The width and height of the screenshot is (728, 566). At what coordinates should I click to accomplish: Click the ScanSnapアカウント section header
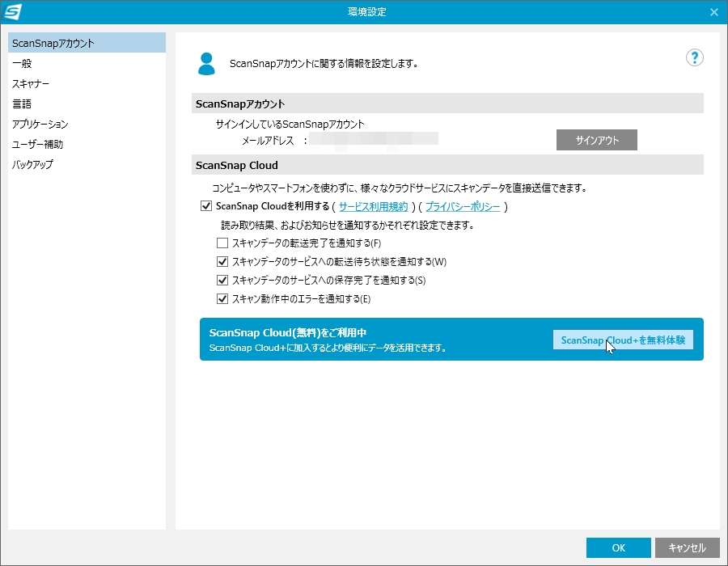pos(447,103)
